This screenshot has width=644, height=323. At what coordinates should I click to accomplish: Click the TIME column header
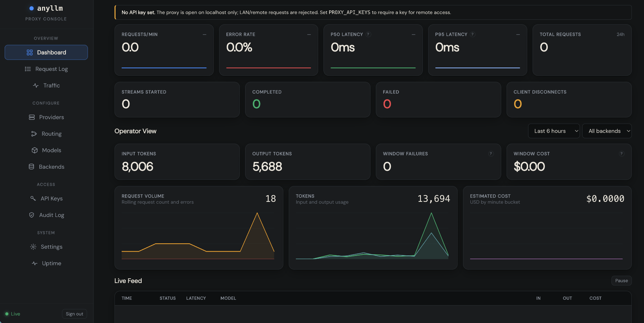[127, 298]
